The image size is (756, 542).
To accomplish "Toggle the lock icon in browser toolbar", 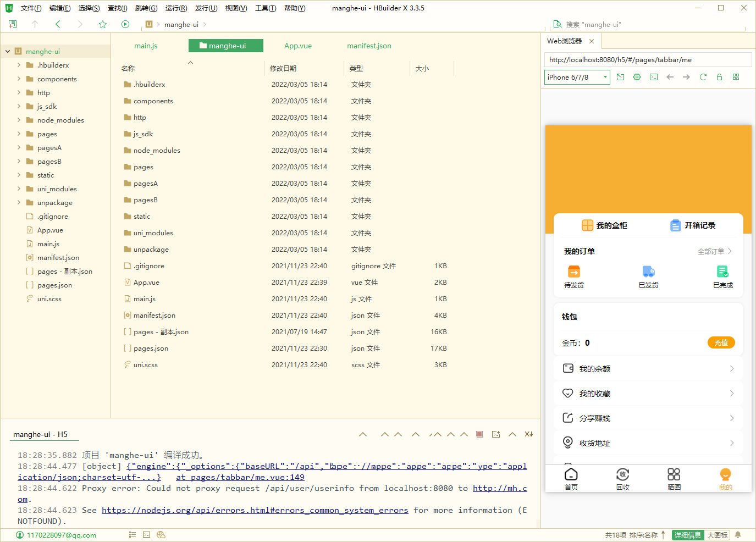I will click(x=719, y=77).
